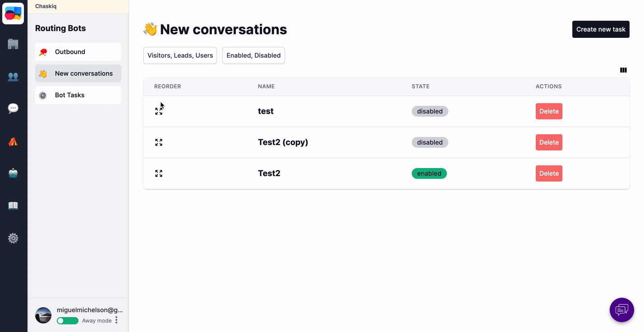Open the robot bots icon
Screen dimensions: 644x332
pyautogui.click(x=13, y=173)
